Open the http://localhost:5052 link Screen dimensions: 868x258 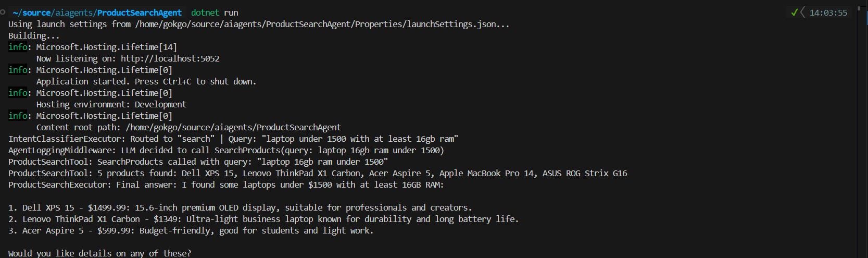point(170,58)
